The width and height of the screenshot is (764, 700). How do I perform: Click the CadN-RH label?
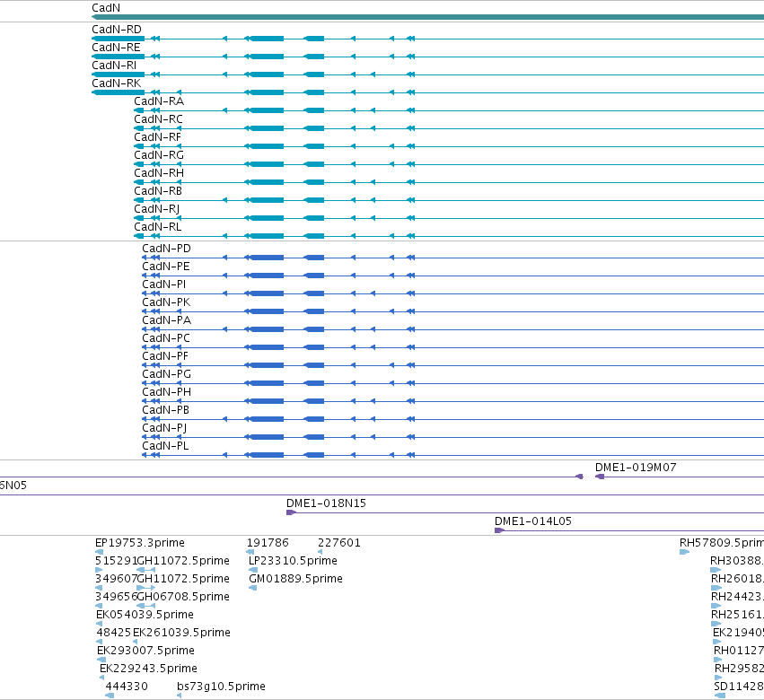159,173
